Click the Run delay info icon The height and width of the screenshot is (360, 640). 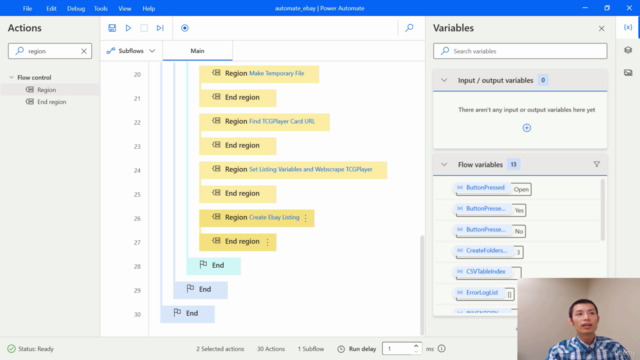442,349
